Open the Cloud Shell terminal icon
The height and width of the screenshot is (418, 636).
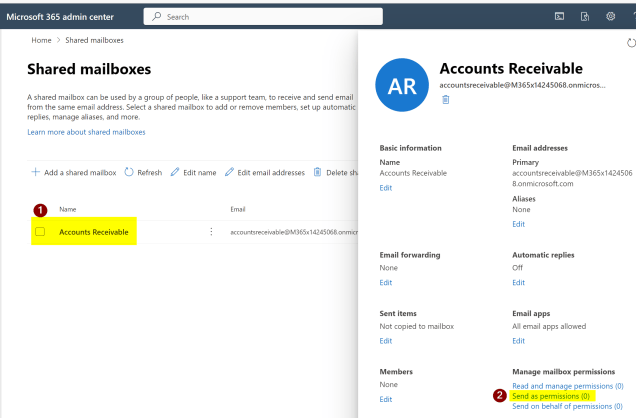(x=559, y=17)
